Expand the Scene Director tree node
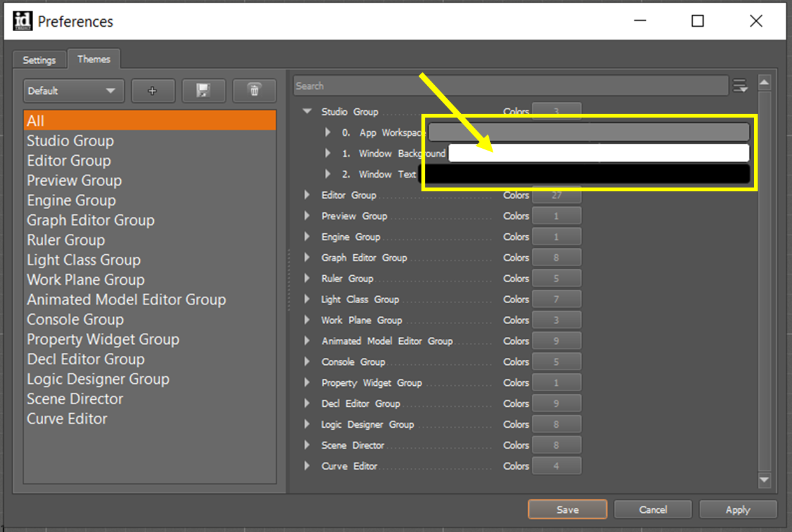Screen dimensions: 792x532 pyautogui.click(x=307, y=445)
